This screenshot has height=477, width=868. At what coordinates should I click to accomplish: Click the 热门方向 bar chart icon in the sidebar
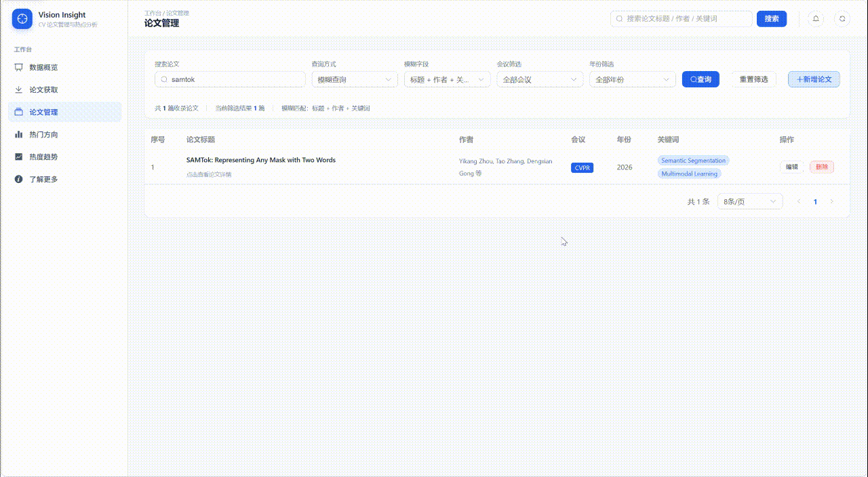click(x=19, y=135)
